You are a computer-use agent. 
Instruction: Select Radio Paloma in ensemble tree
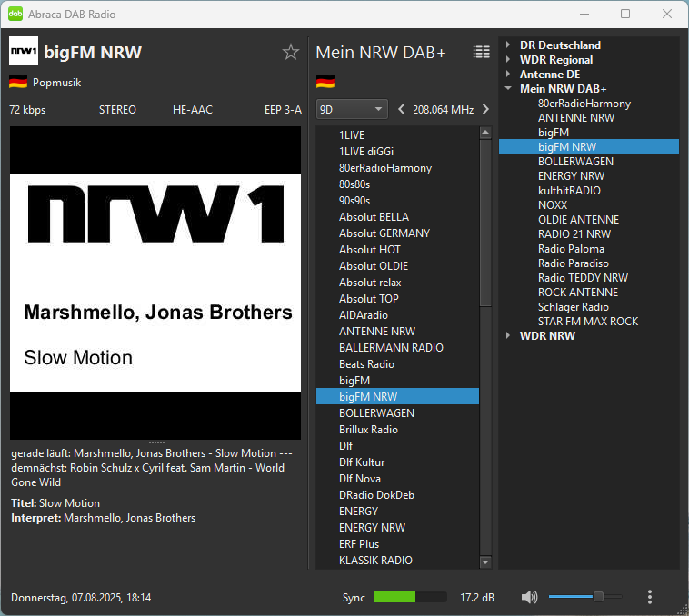pos(571,249)
